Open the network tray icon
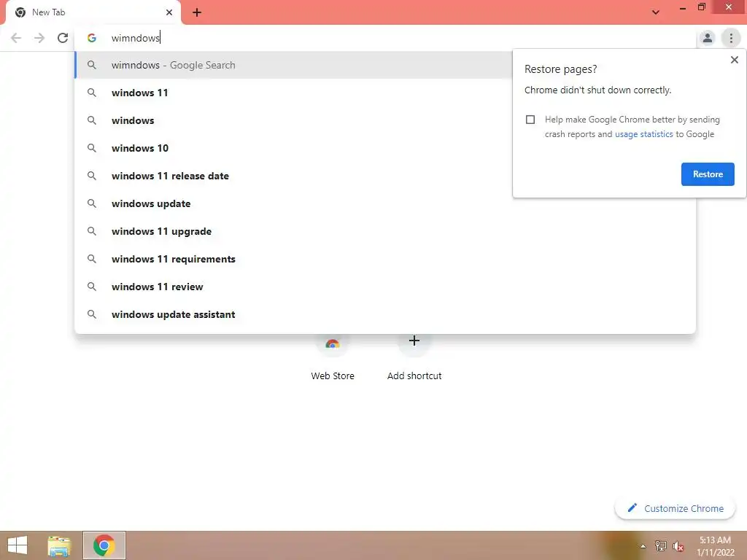The height and width of the screenshot is (560, 747). [x=660, y=546]
